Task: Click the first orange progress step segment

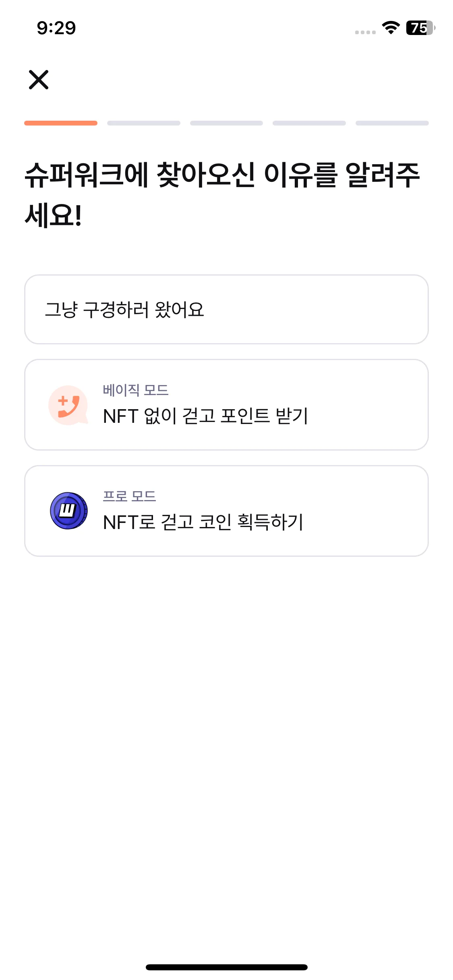Action: pyautogui.click(x=61, y=123)
